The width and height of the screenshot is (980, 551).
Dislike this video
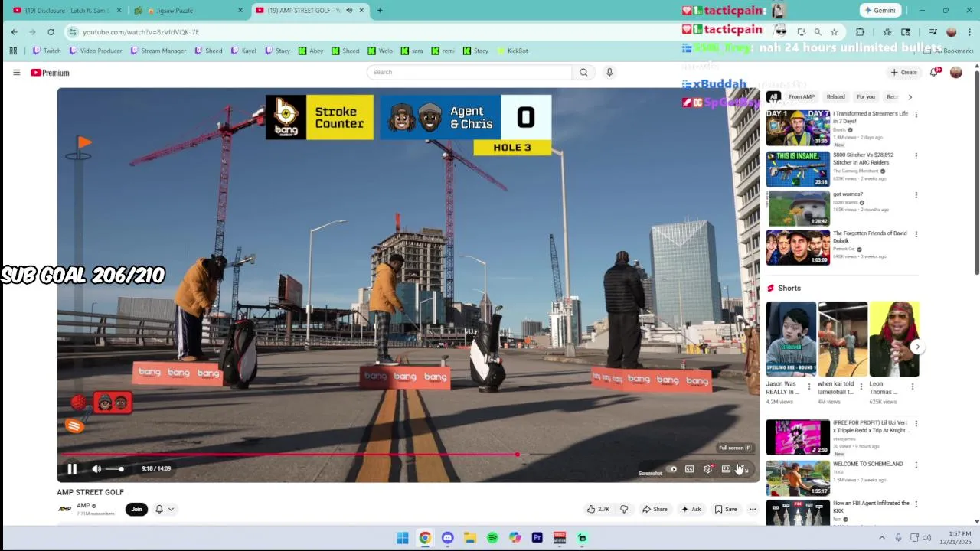(x=624, y=509)
